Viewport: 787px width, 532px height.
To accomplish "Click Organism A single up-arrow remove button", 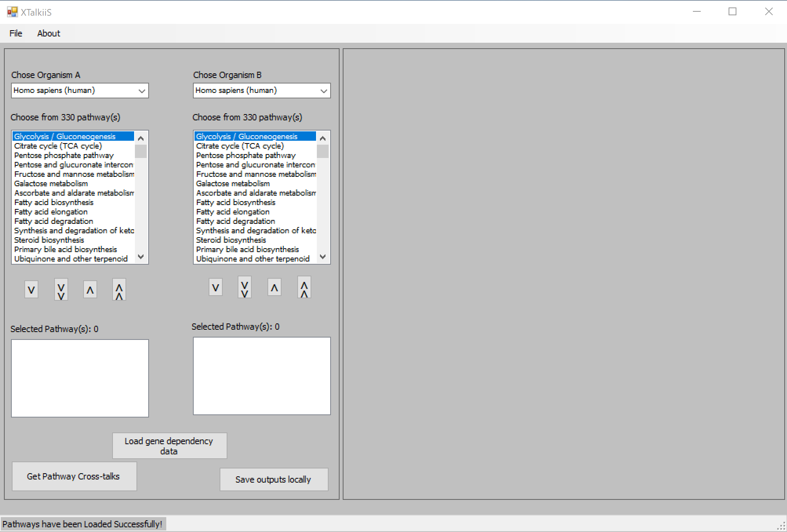I will 90,290.
